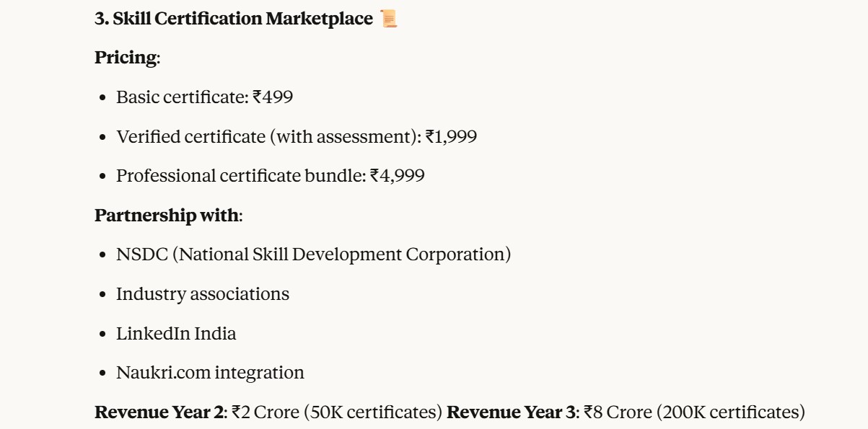Click the "Industry associations" list item
The height and width of the screenshot is (429, 868).
pyautogui.click(x=203, y=294)
